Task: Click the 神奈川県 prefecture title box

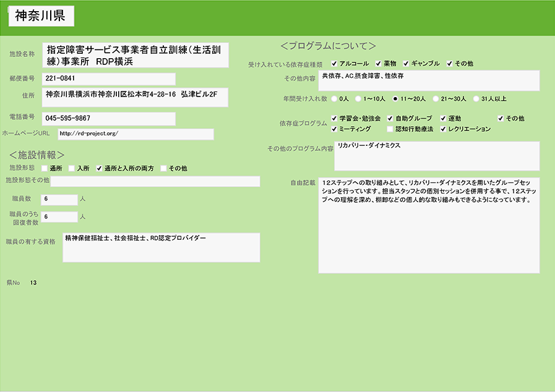Action: tap(41, 17)
